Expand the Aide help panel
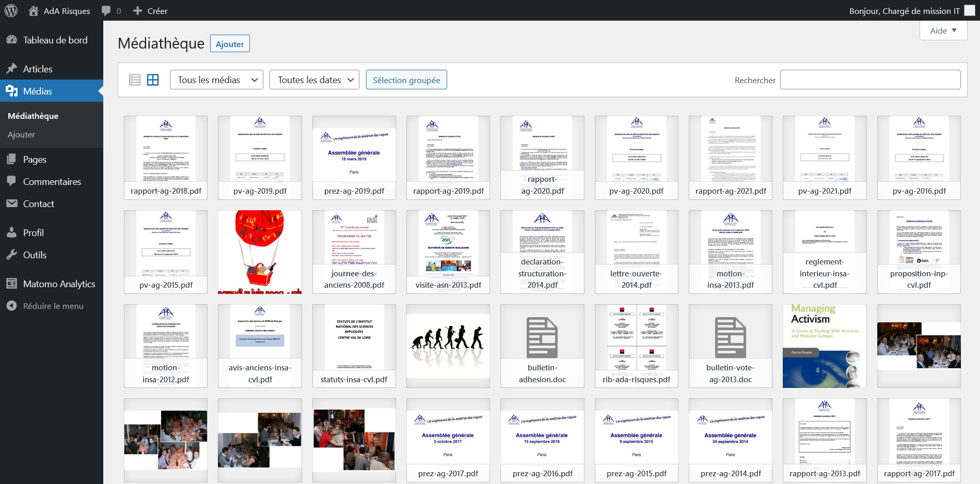This screenshot has height=484, width=980. point(943,30)
